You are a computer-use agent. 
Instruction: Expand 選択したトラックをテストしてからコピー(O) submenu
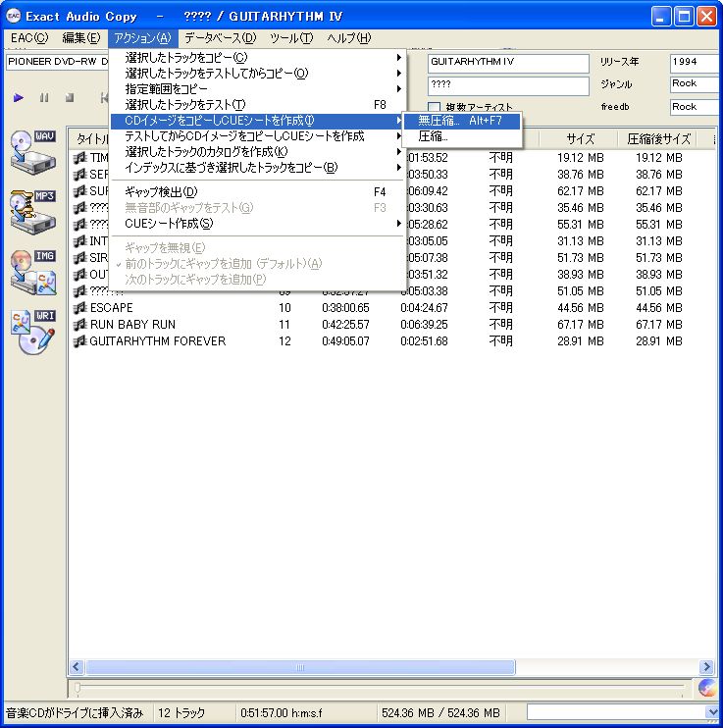pos(258,74)
